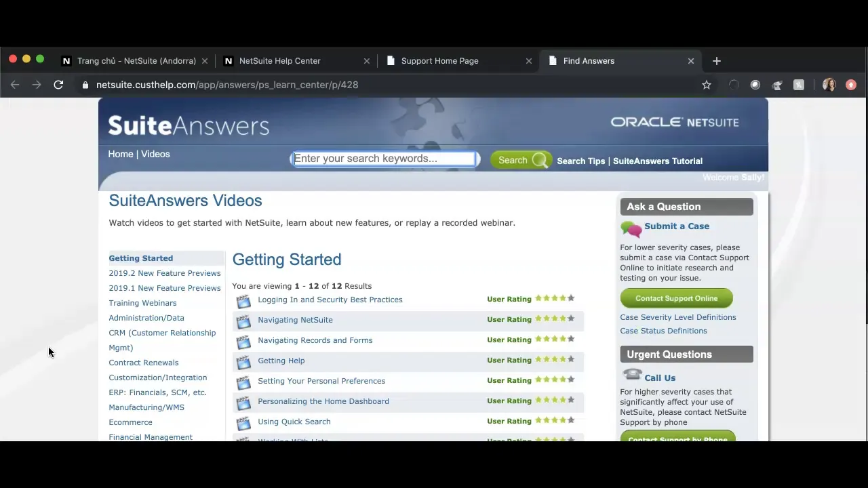Bookmark this page with the star icon
This screenshot has width=868, height=488.
[x=707, y=85]
